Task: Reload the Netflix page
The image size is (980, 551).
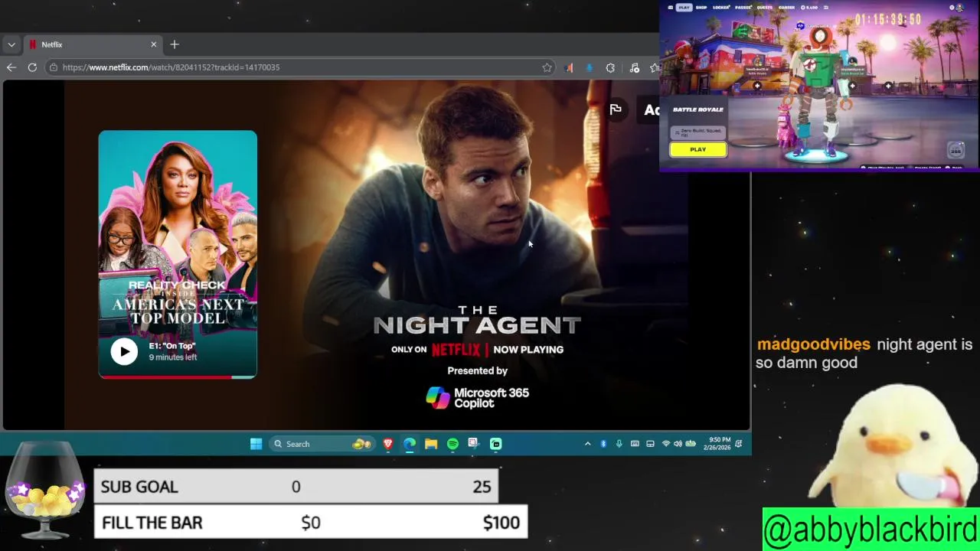Action: (x=32, y=67)
